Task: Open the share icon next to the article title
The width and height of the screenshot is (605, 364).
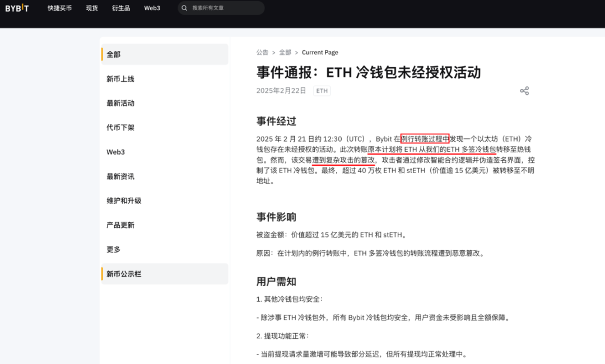Action: pos(524,90)
